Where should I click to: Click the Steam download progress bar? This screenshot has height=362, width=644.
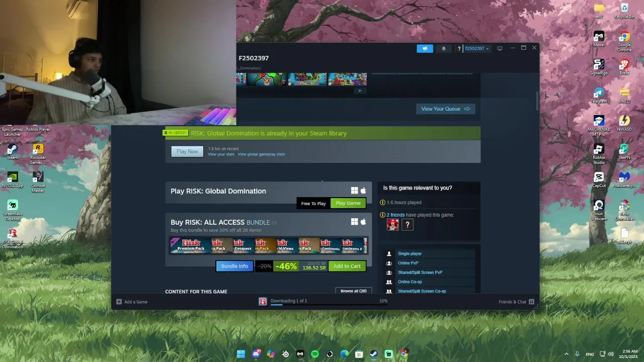coord(329,305)
